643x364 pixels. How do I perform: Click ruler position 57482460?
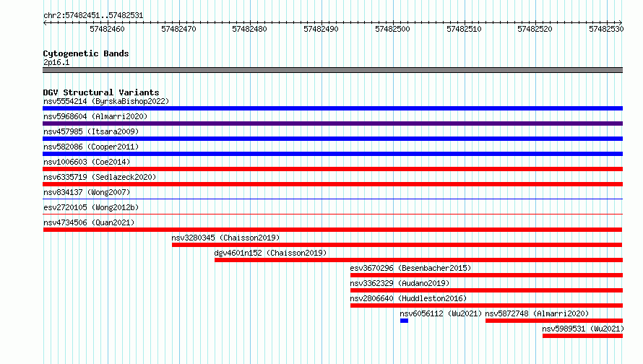(x=107, y=29)
